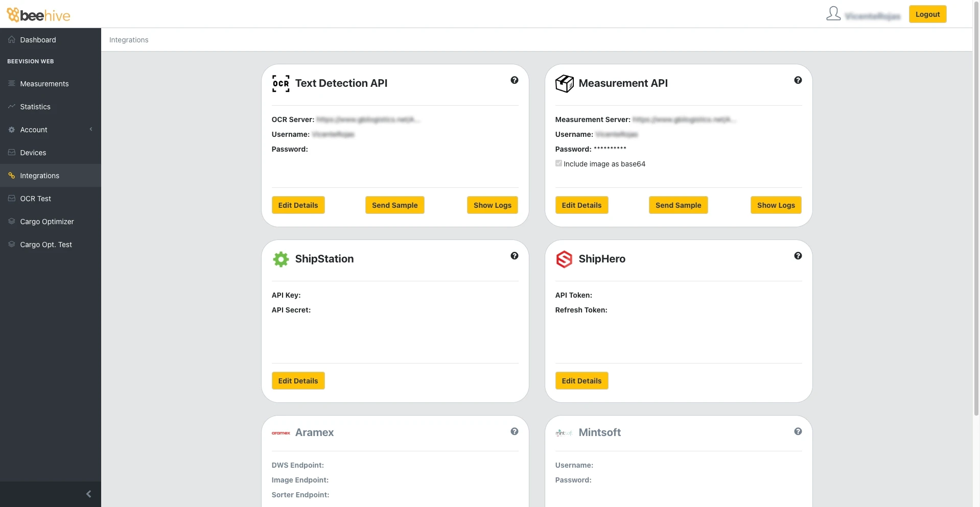This screenshot has height=507, width=980.
Task: Toggle Include image as base64 checkbox
Action: pyautogui.click(x=558, y=163)
